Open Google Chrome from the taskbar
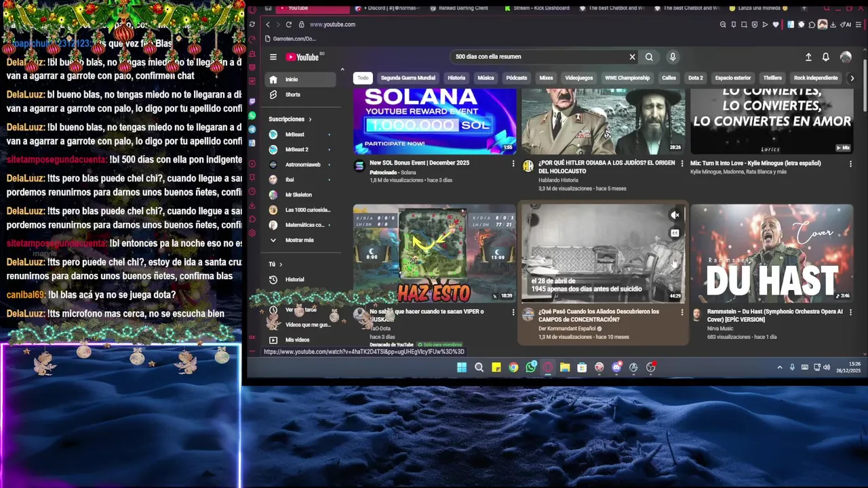Image resolution: width=868 pixels, height=488 pixels. pyautogui.click(x=513, y=367)
